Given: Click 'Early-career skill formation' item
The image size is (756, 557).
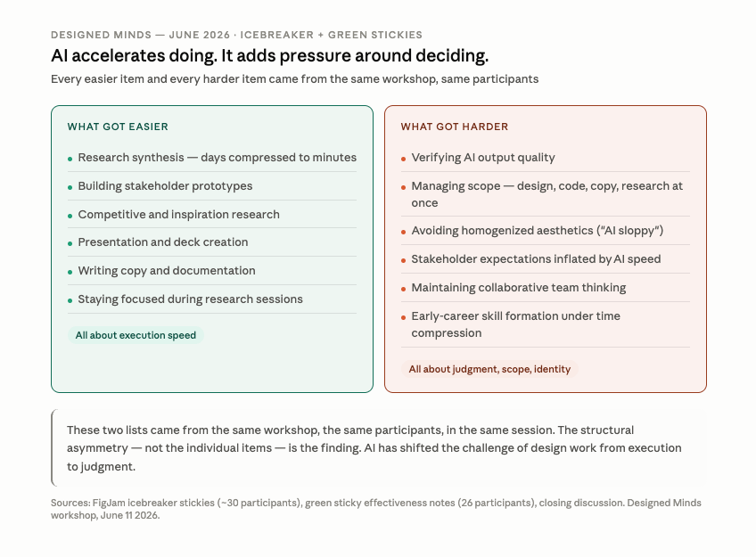Looking at the screenshot, I should (546, 324).
